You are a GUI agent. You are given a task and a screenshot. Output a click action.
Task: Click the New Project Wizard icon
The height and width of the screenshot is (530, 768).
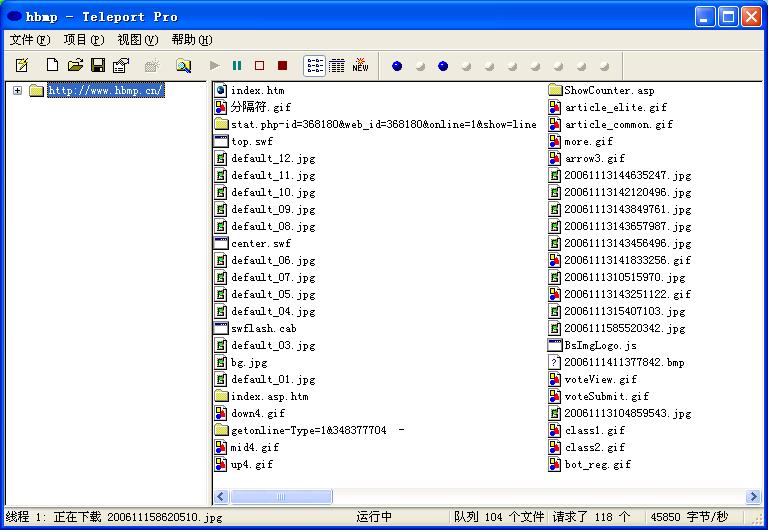pos(22,66)
